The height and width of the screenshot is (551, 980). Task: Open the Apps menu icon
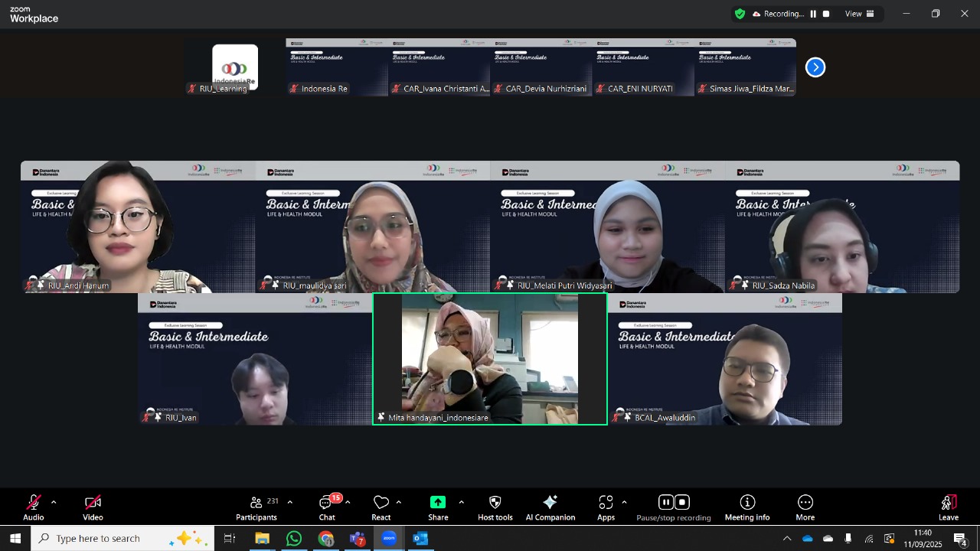606,507
